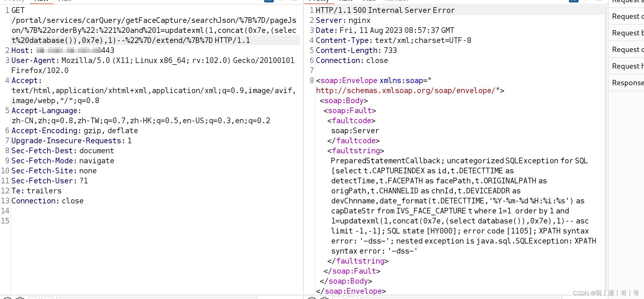
Task: Click the 'Sec-Fetch-Mode: navigate' header
Action: click(63, 161)
